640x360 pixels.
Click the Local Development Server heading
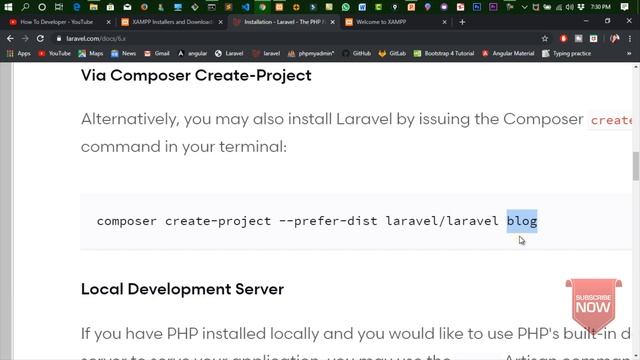(x=182, y=289)
